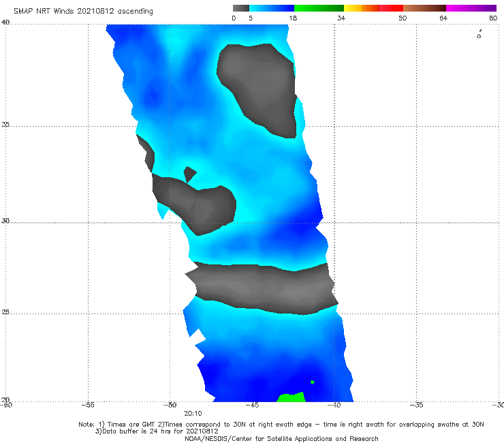Click the color bar label '64'
This screenshot has height=443, width=504.
[443, 18]
